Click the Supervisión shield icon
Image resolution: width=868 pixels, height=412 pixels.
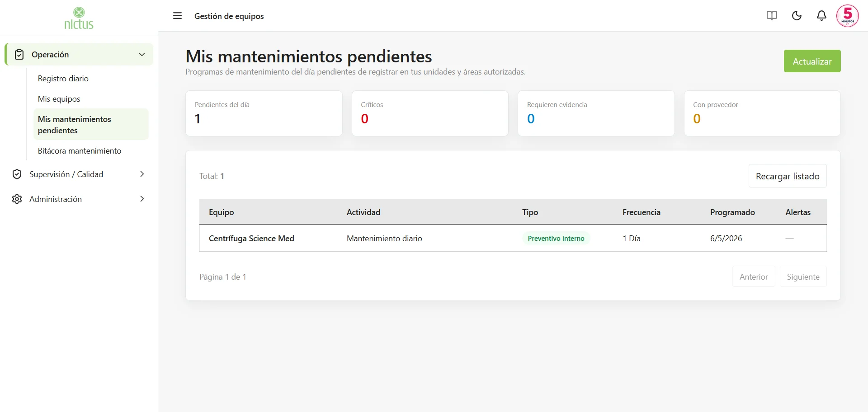click(x=17, y=174)
